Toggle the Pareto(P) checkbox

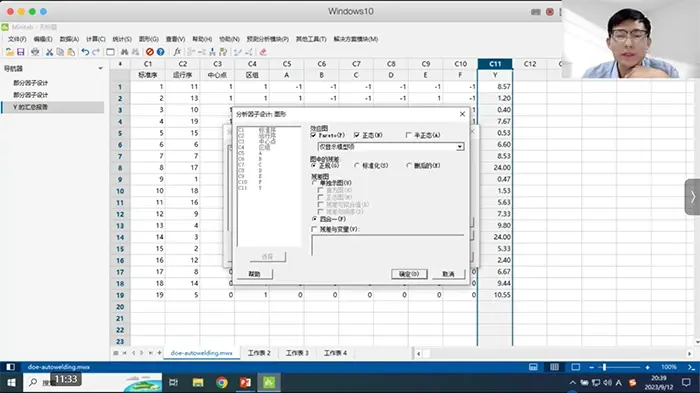point(313,135)
